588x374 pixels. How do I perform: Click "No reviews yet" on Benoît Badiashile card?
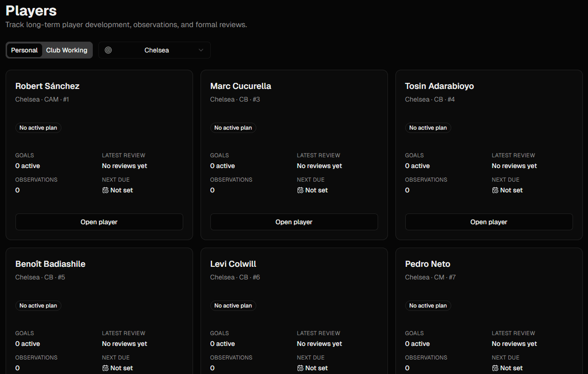coord(125,344)
